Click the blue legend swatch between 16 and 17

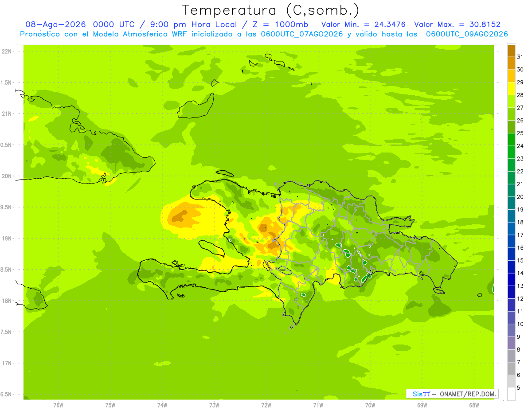click(511, 241)
